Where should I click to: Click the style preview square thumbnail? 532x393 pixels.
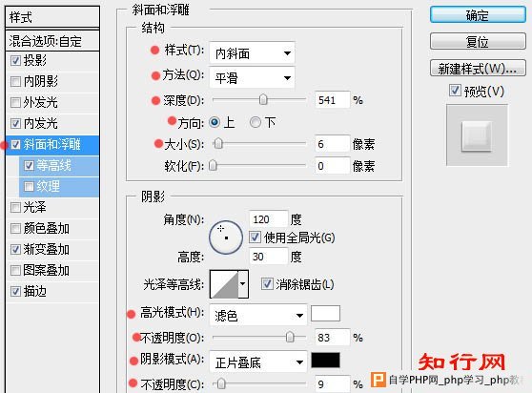click(477, 135)
